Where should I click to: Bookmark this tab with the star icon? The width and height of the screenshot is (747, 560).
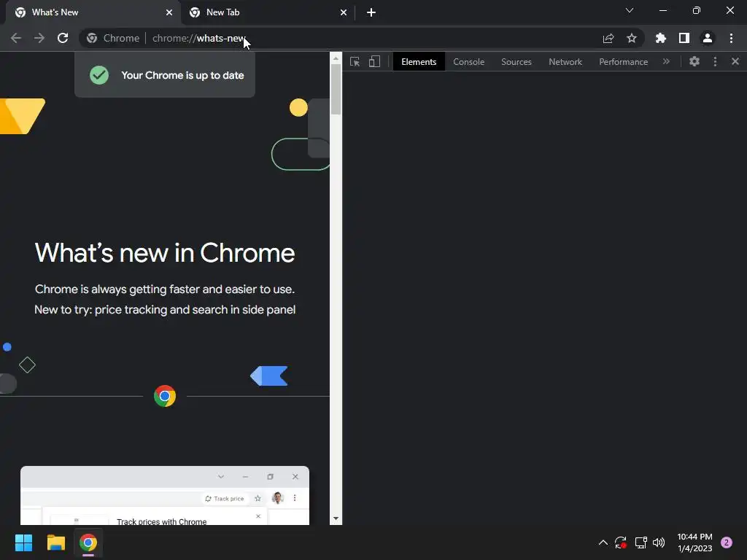(x=632, y=38)
